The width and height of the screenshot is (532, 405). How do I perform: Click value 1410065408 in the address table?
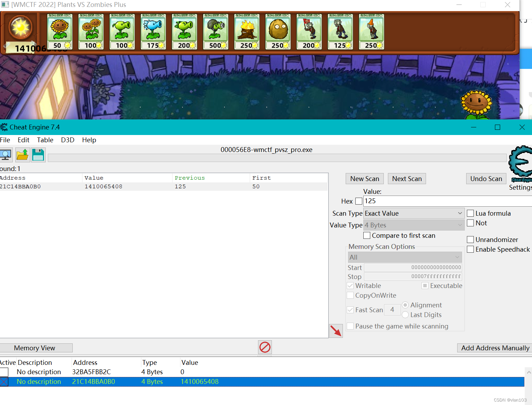coord(199,381)
